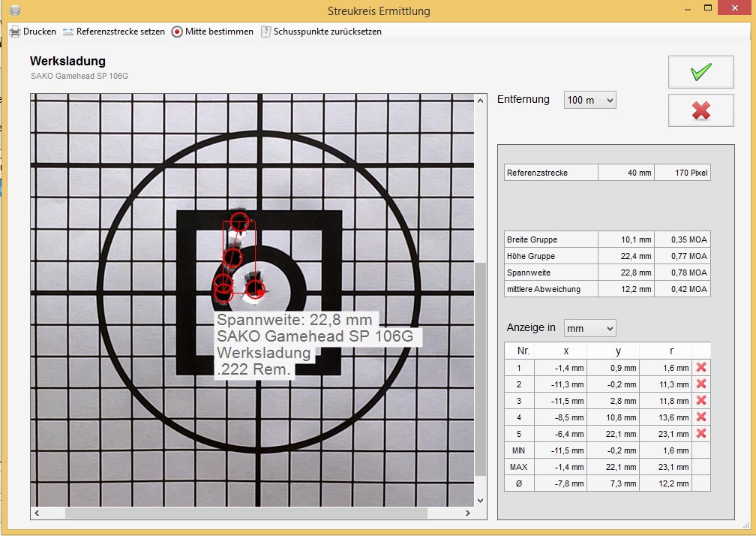The image size is (756, 536).
Task: Activate Mitte bestimmen in the toolbar
Action: pos(219,32)
